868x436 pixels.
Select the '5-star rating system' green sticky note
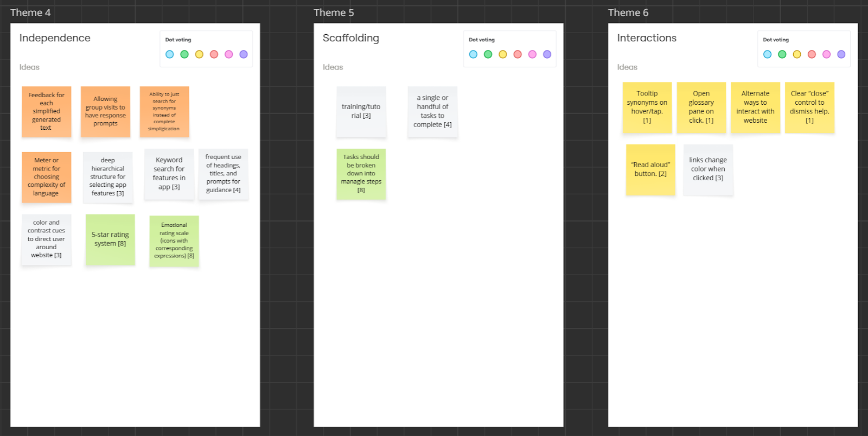110,239
